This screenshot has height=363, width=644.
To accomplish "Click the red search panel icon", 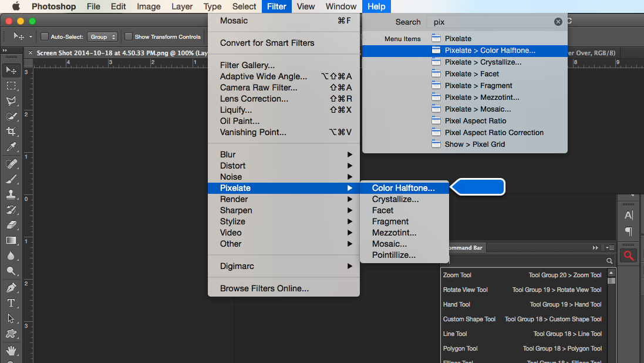I will click(x=628, y=256).
